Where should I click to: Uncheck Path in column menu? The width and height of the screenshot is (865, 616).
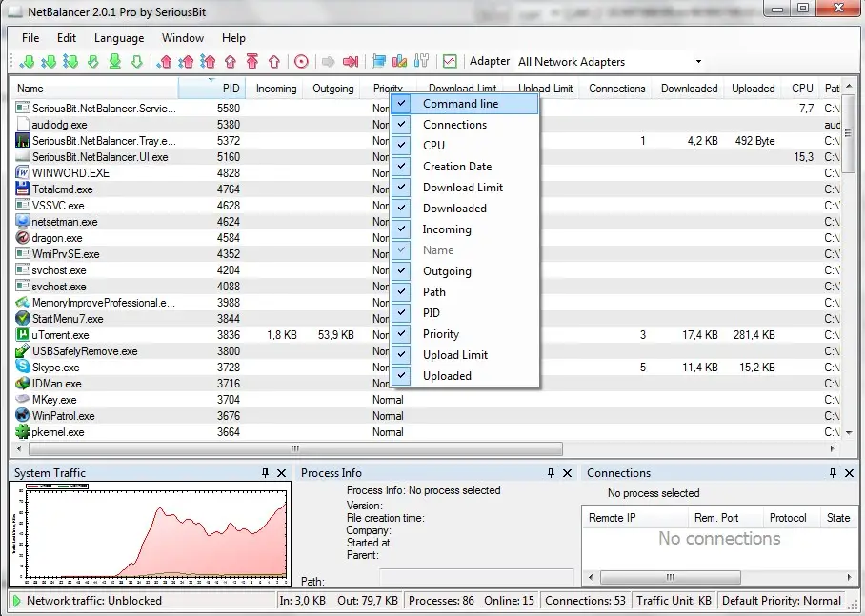(x=465, y=292)
